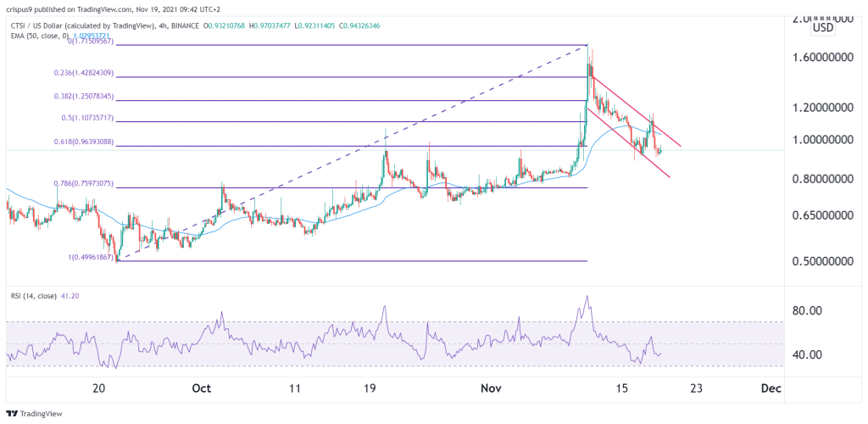Click the 'Oct' date label on time axis
868x424 pixels.
tap(202, 388)
